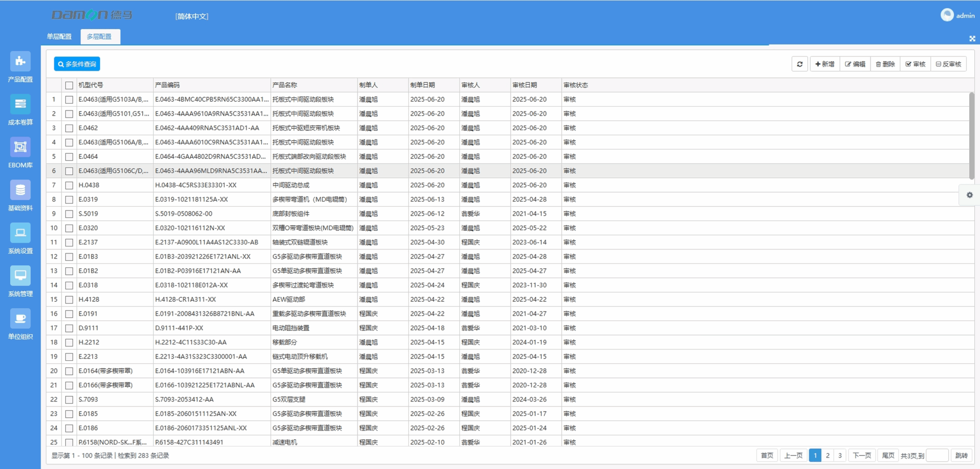The image size is (980, 469).
Task: Open the 基础资料 database icon
Action: click(20, 190)
